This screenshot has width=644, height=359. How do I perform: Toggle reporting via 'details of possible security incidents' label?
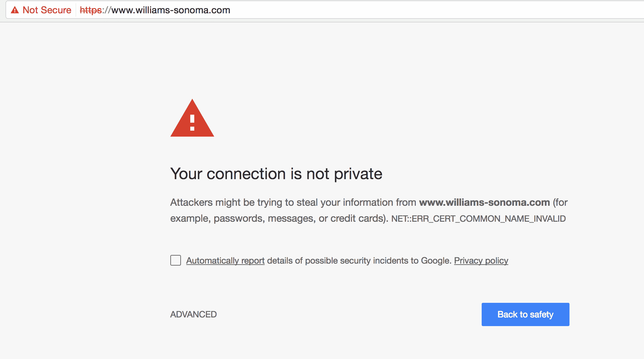(359, 261)
